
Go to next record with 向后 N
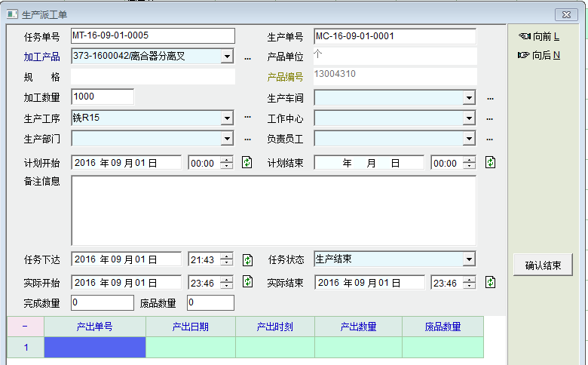tap(540, 55)
